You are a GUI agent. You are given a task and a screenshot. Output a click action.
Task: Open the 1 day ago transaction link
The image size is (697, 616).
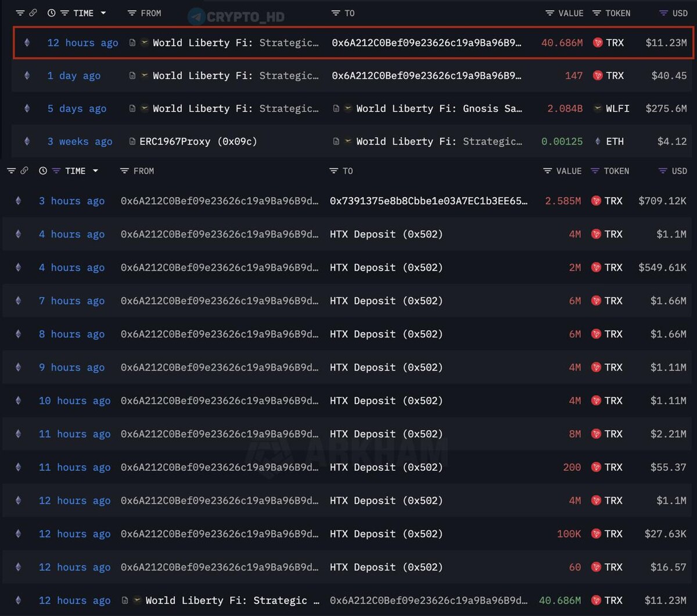point(74,75)
